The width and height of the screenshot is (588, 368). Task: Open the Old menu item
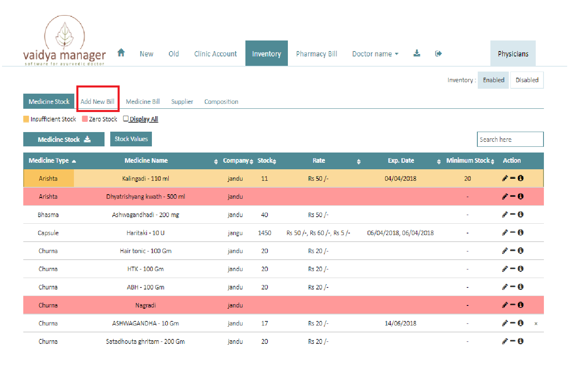point(174,54)
